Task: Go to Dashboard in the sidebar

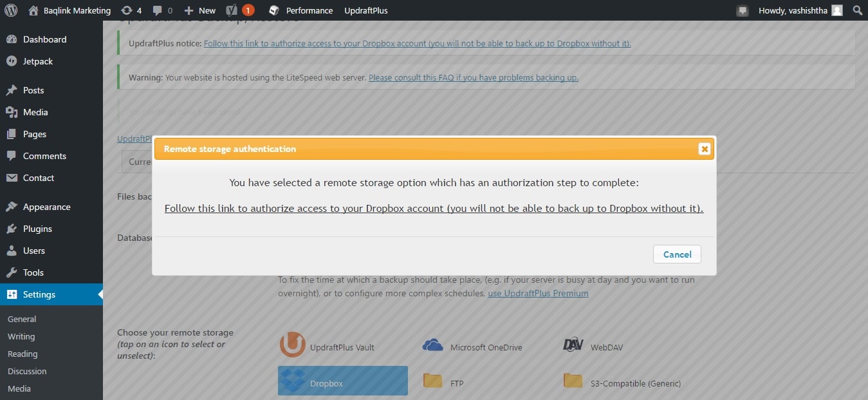Action: pyautogui.click(x=51, y=39)
